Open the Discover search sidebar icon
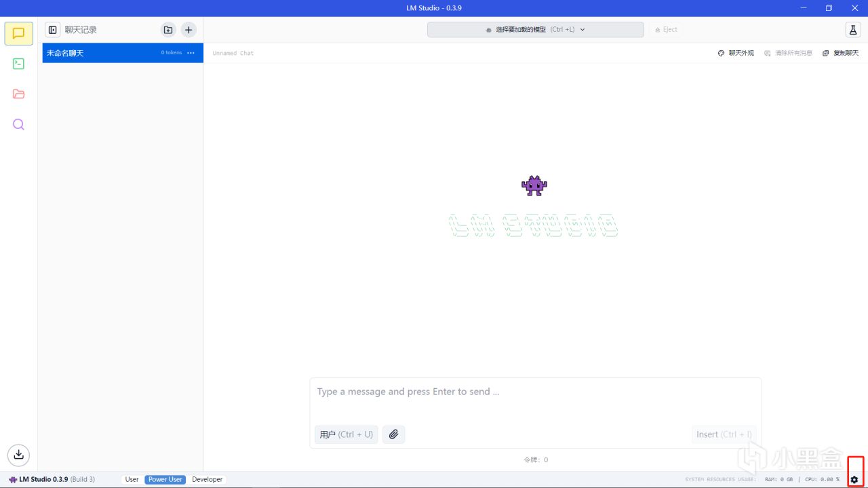This screenshot has width=868, height=488. coord(19,124)
